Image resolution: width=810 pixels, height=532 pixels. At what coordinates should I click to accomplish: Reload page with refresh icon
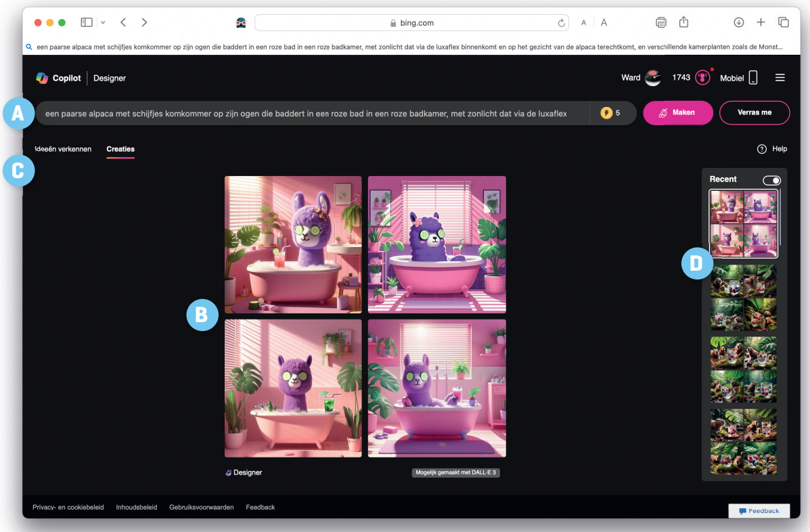[562, 23]
